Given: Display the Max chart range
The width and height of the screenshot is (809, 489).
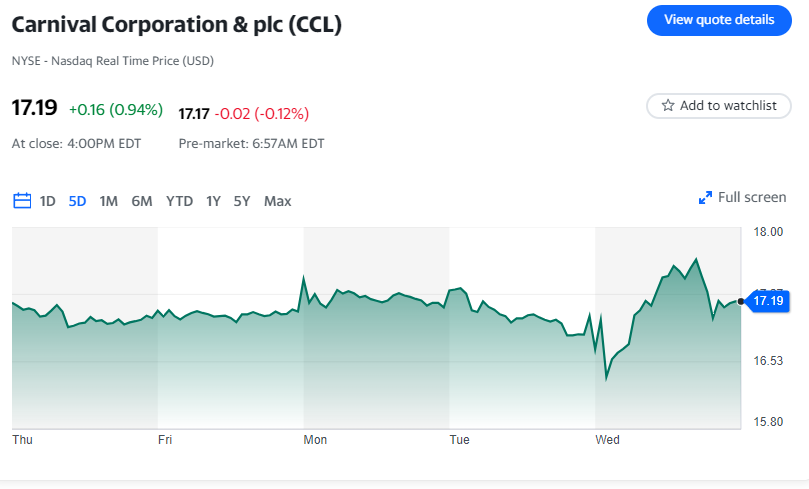Looking at the screenshot, I should [x=277, y=201].
